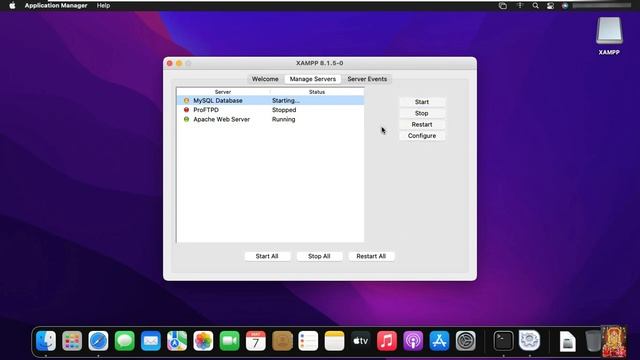Open Safari browser in dock
640x360 pixels.
pos(98,340)
